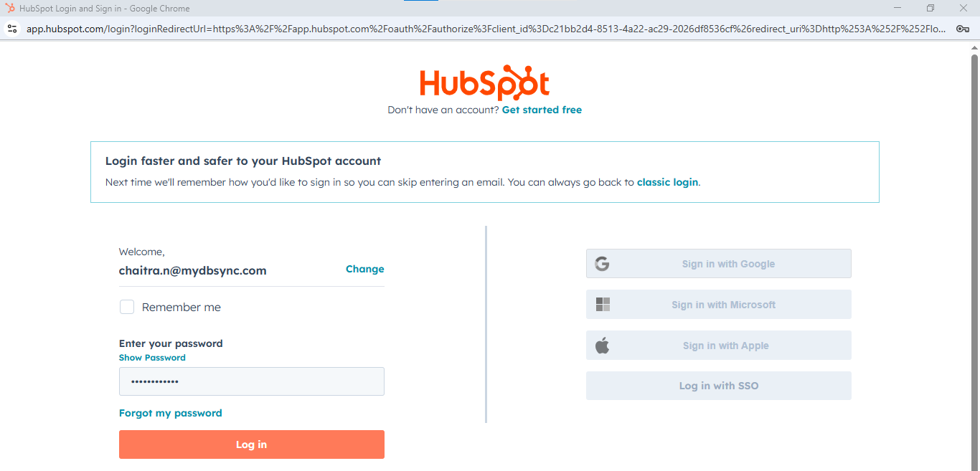
Task: Select Sign in with Google
Action: pyautogui.click(x=719, y=264)
